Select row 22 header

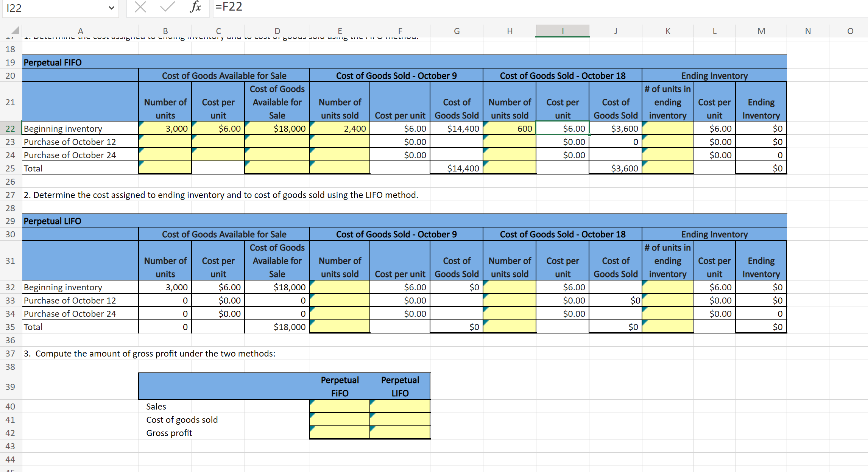click(x=10, y=129)
